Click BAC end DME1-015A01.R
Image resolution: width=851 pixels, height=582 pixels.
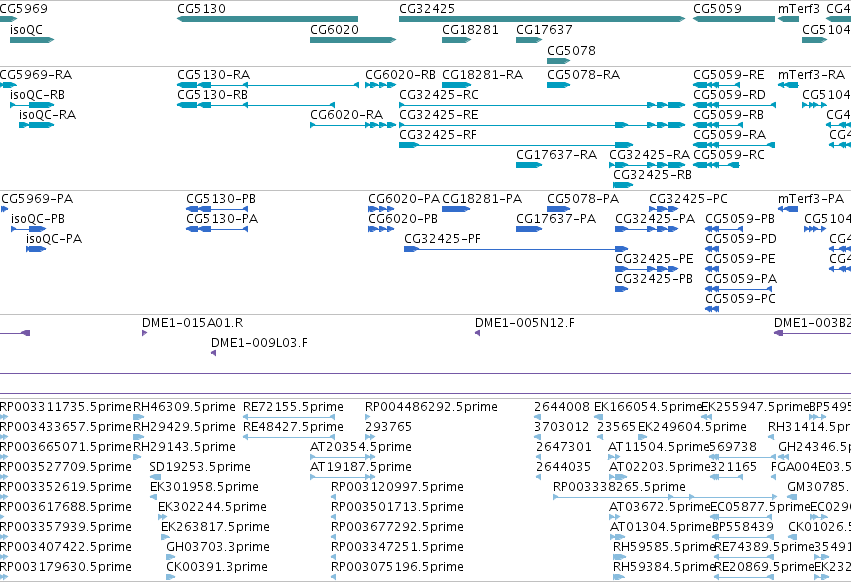click(x=192, y=323)
